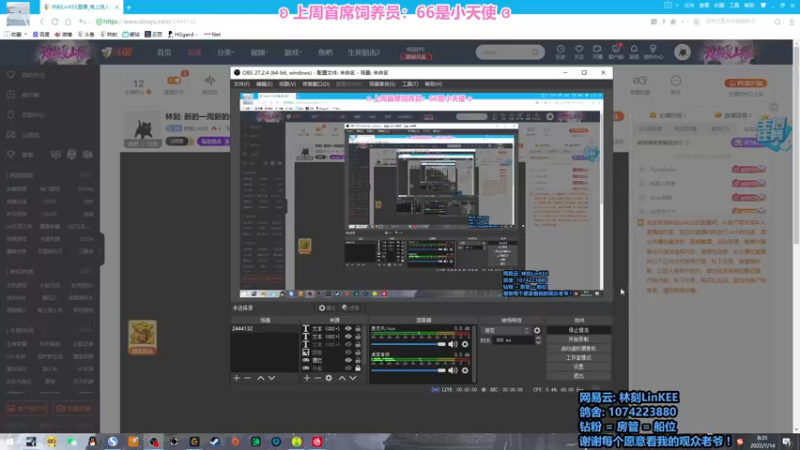Image resolution: width=800 pixels, height=450 pixels.
Task: Expand Douyu 游戏 games dropdown
Action: [293, 53]
